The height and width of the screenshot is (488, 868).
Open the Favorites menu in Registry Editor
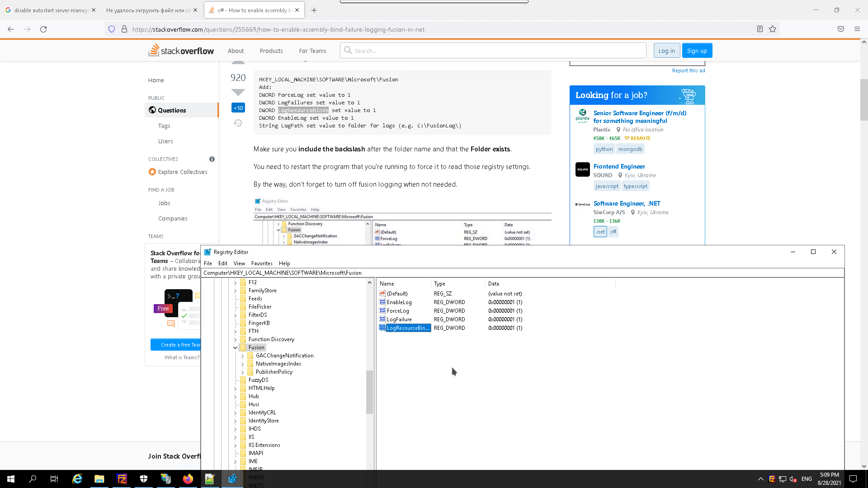[262, 263]
